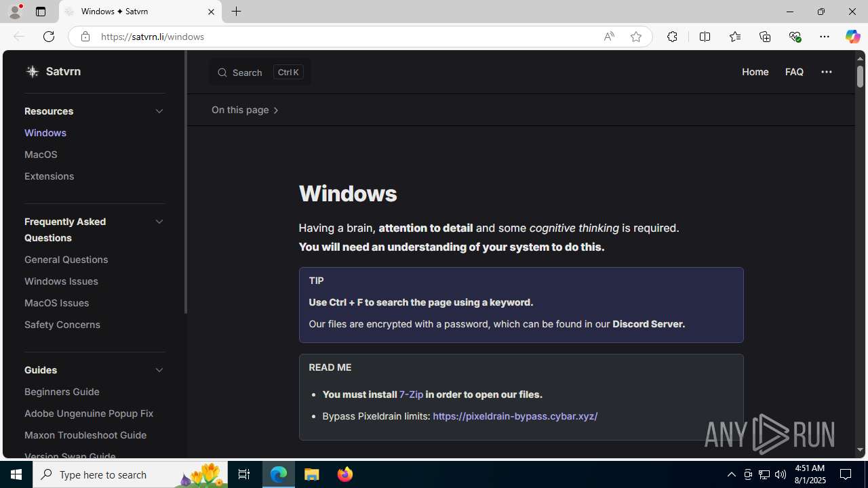The width and height of the screenshot is (868, 488).
Task: Go back to the previous page
Action: [18, 37]
